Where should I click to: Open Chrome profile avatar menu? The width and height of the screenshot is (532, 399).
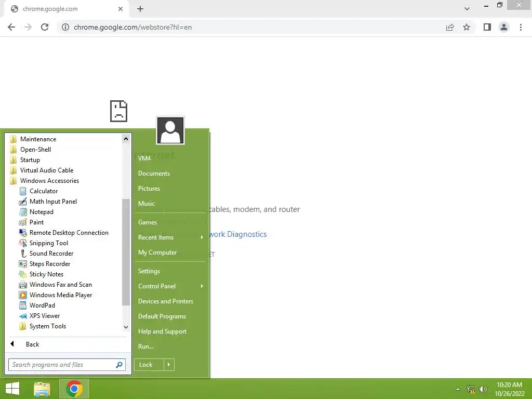tap(504, 27)
